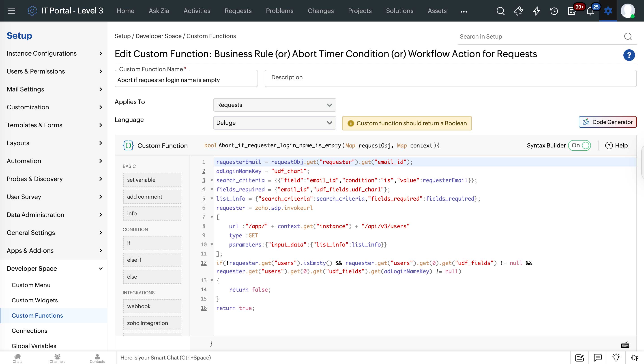Screen dimensions: 644x364
Task: Open Custom Menu under Developer Space
Action: coord(31,285)
